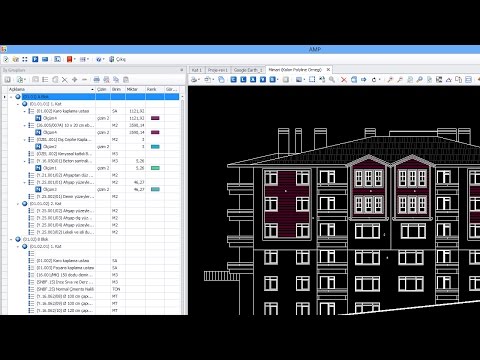Click the delete X icon in İş Grupları toolbar
This screenshot has height=360, width=480.
65,80
